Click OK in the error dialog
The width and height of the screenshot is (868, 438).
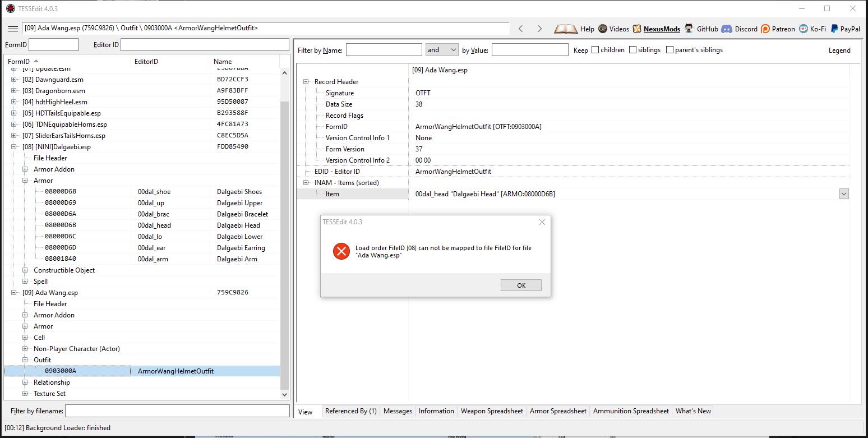(521, 285)
